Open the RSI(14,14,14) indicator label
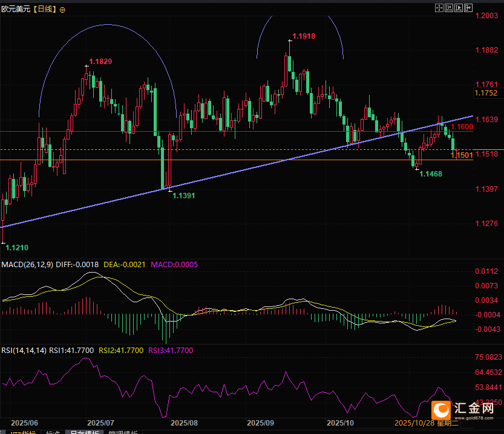Image resolution: width=504 pixels, height=434 pixels. [24, 350]
